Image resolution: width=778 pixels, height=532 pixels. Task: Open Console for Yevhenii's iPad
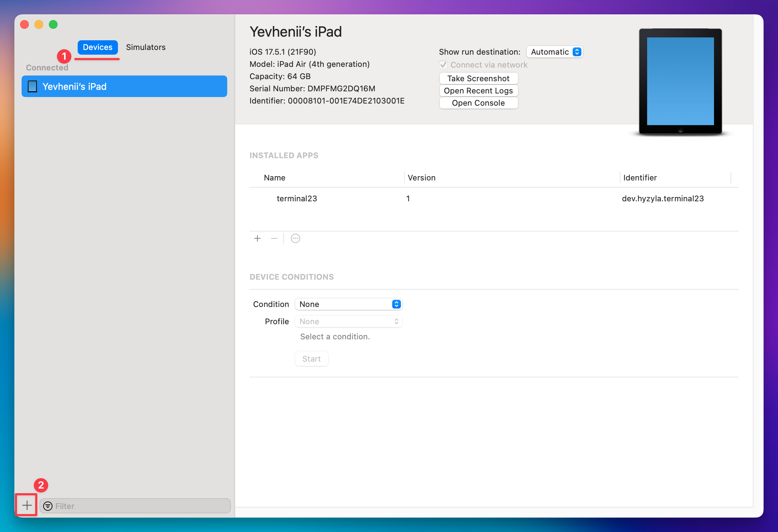[x=478, y=103]
